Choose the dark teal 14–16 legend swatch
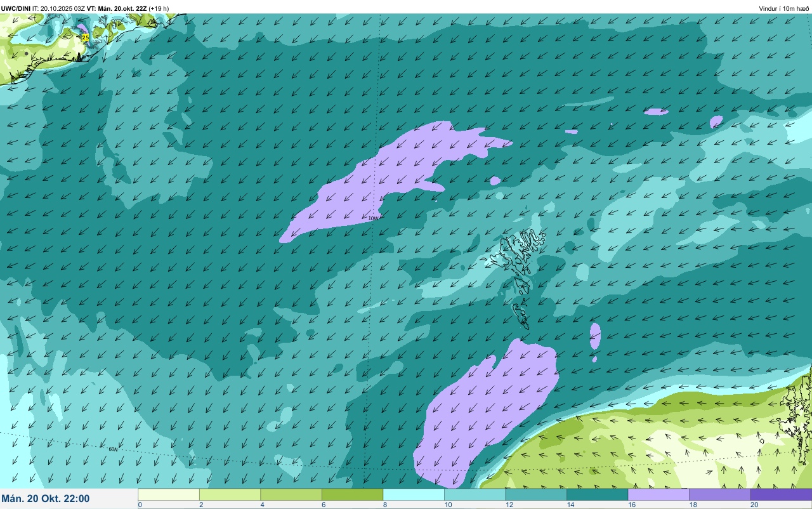The width and height of the screenshot is (812, 509). tap(597, 494)
